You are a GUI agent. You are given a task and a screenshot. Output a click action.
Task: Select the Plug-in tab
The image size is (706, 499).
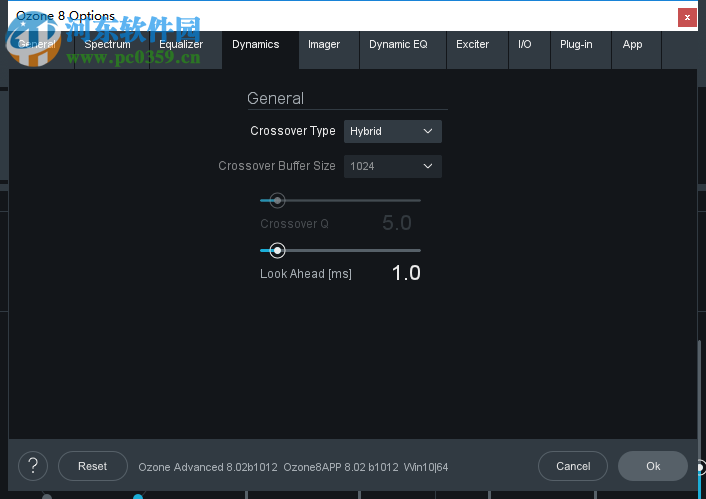(581, 50)
